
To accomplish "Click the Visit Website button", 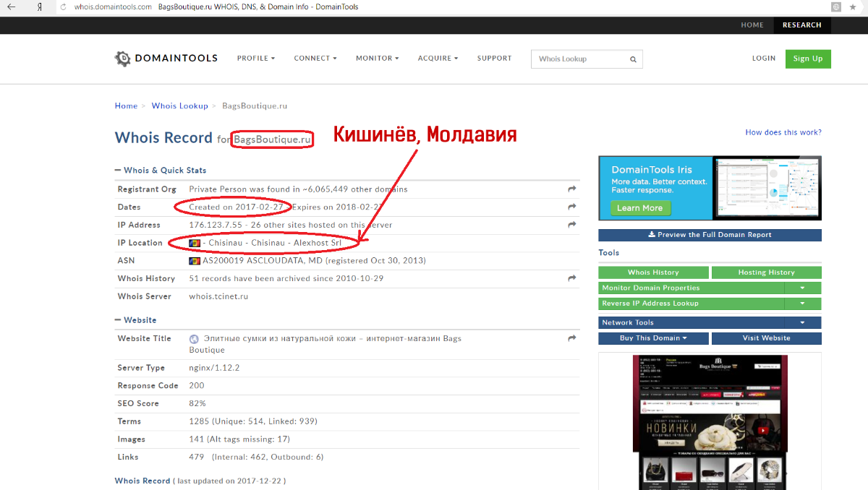I will [767, 338].
